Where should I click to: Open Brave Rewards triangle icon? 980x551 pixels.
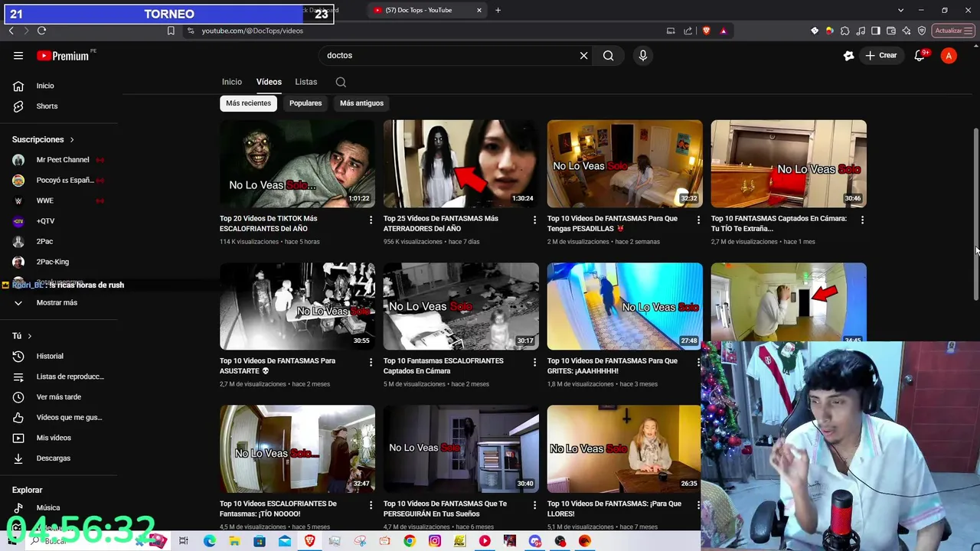point(724,31)
